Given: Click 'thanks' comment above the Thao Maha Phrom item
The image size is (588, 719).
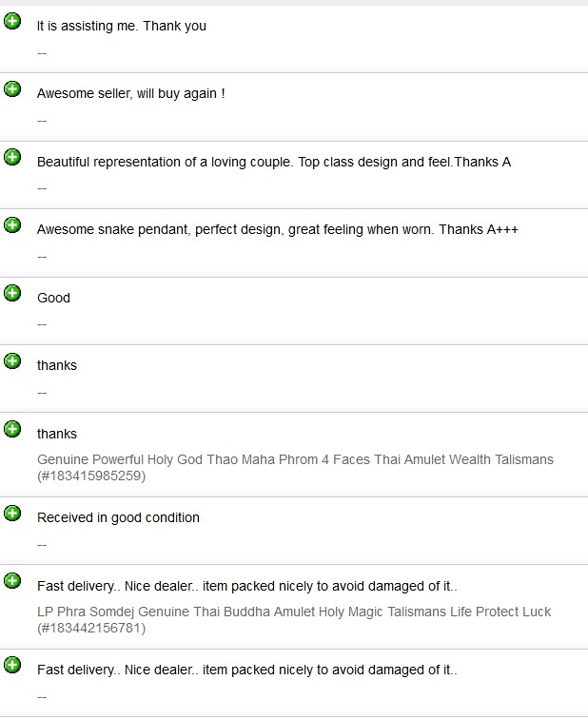Looking at the screenshot, I should coord(57,434).
